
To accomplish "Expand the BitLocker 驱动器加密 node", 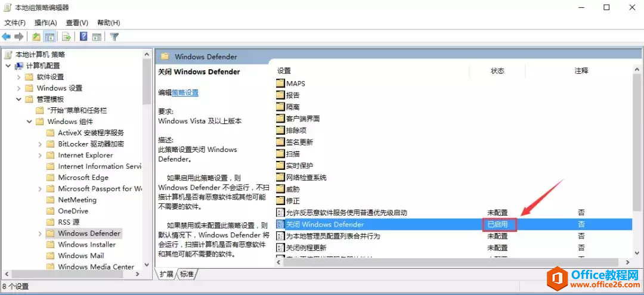I will (x=40, y=144).
